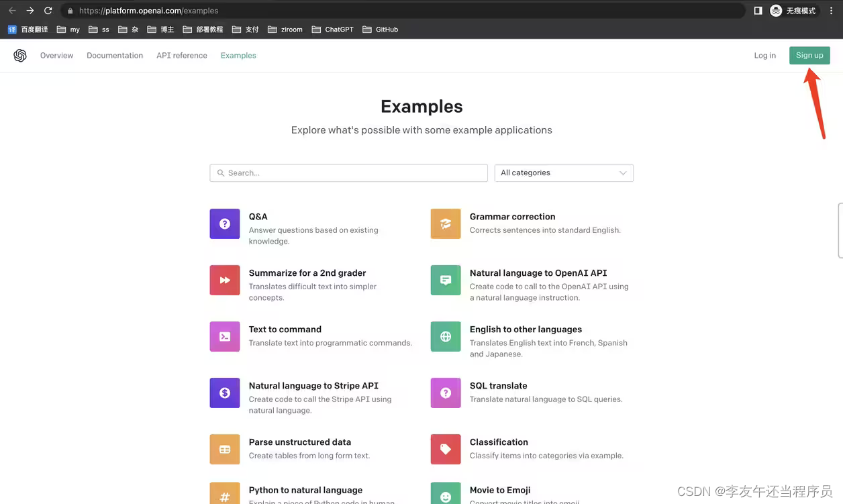Click the Summarize for a 2nd grader icon

click(x=225, y=281)
